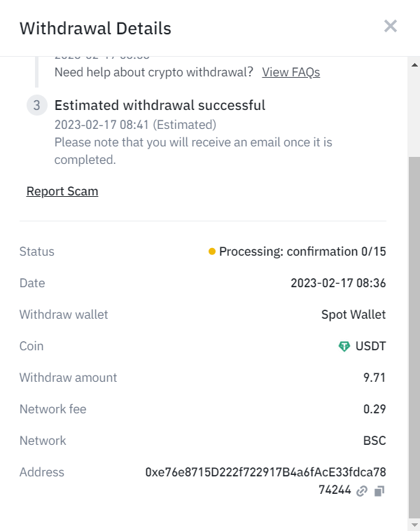
Task: Click the step 3 circle indicator
Action: pyautogui.click(x=37, y=105)
